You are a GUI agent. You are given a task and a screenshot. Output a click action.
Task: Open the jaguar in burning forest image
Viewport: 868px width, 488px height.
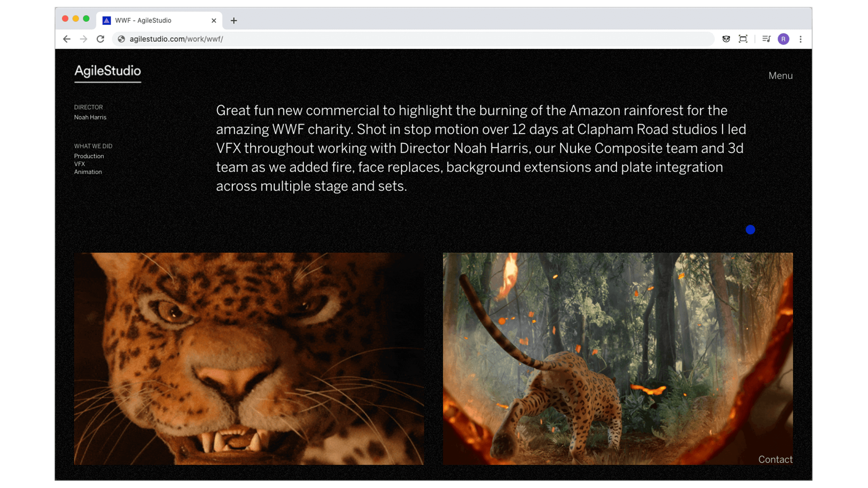pyautogui.click(x=618, y=359)
